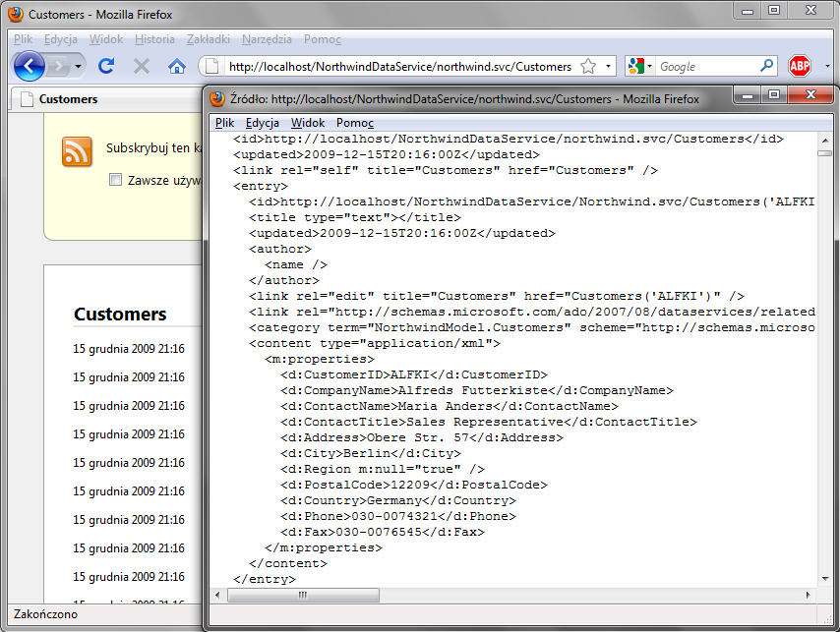The image size is (840, 632).
Task: Open Widok menu in source viewer window
Action: [x=308, y=123]
